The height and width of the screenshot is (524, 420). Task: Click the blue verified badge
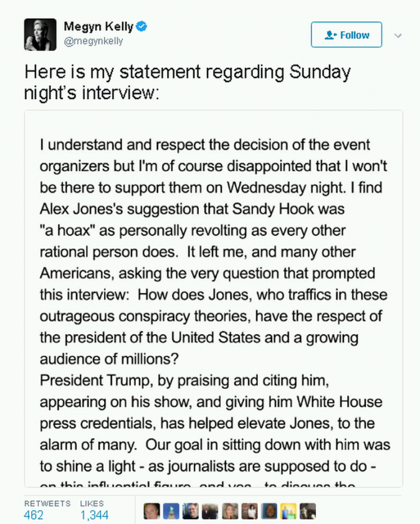pos(142,26)
